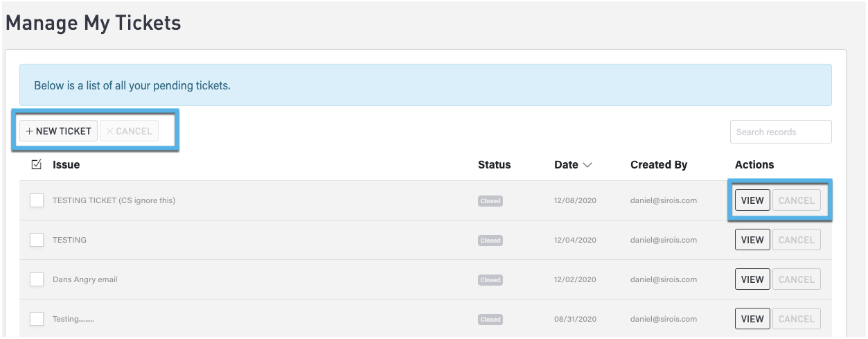868x339 pixels.
Task: Open View for the 12/04/2020 TESTING ticket
Action: point(752,240)
